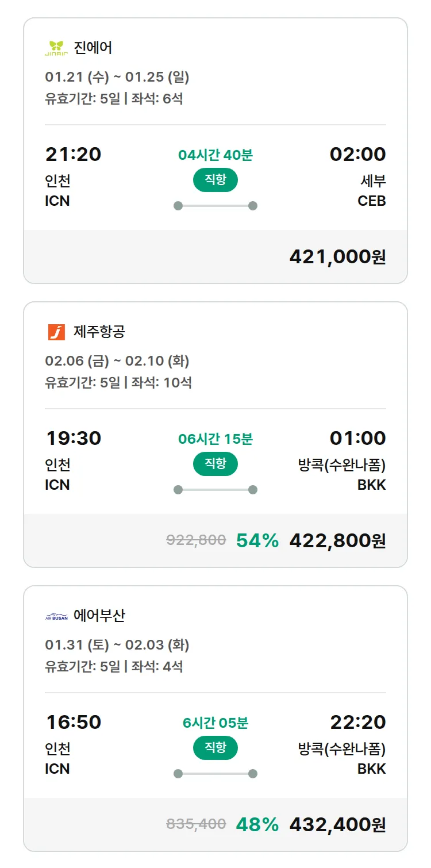Select the 421,000원 Cebu fare
Viewport: 431px width, 868px height.
337,256
